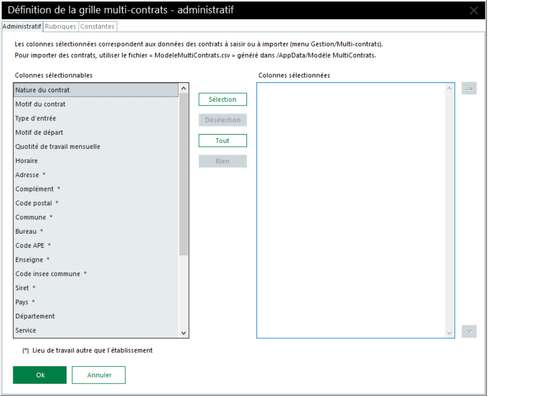Click the Rien button
The width and height of the screenshot is (543, 396).
[223, 161]
